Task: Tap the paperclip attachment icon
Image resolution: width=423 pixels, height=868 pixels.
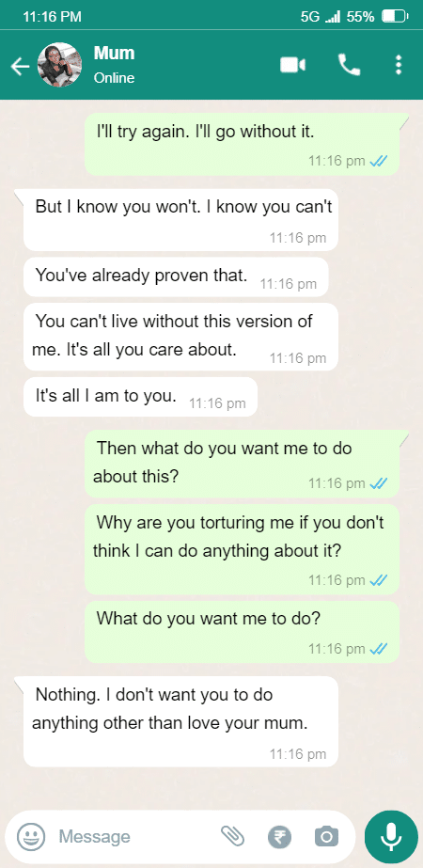Action: [x=232, y=836]
